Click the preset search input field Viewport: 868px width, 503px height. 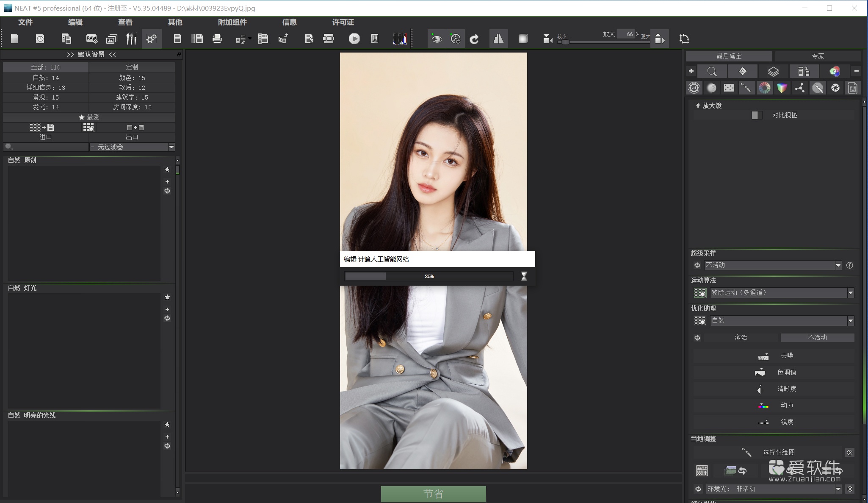(x=46, y=147)
